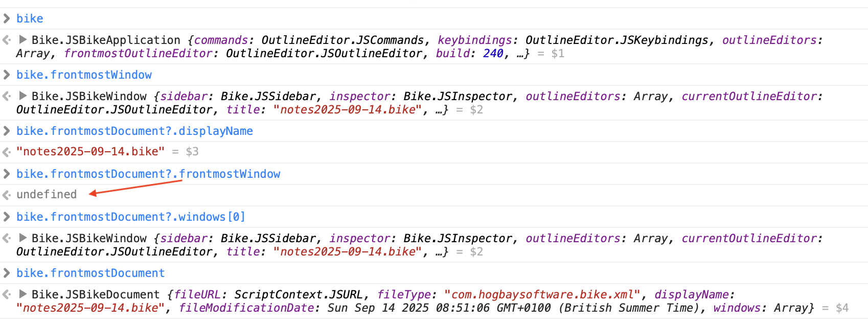Click result arrow beside Bike.JSBikeDocument output
This screenshot has width=868, height=326.
point(7,294)
